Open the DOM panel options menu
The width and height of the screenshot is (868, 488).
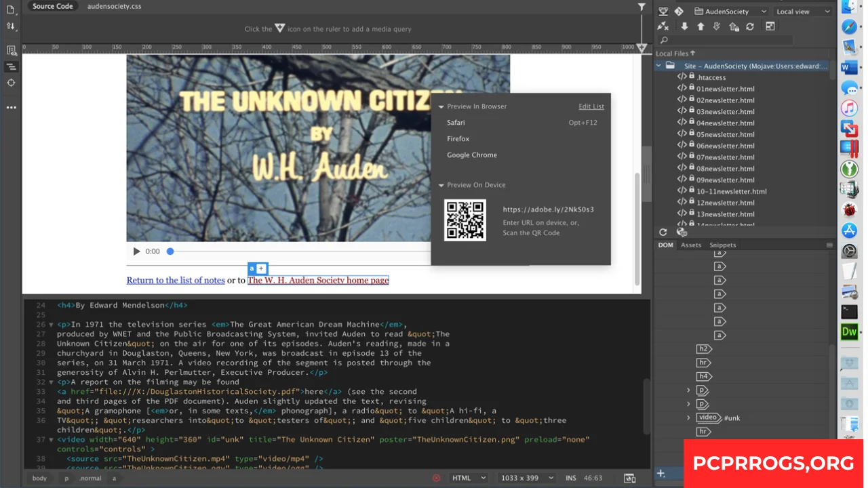pyautogui.click(x=829, y=245)
